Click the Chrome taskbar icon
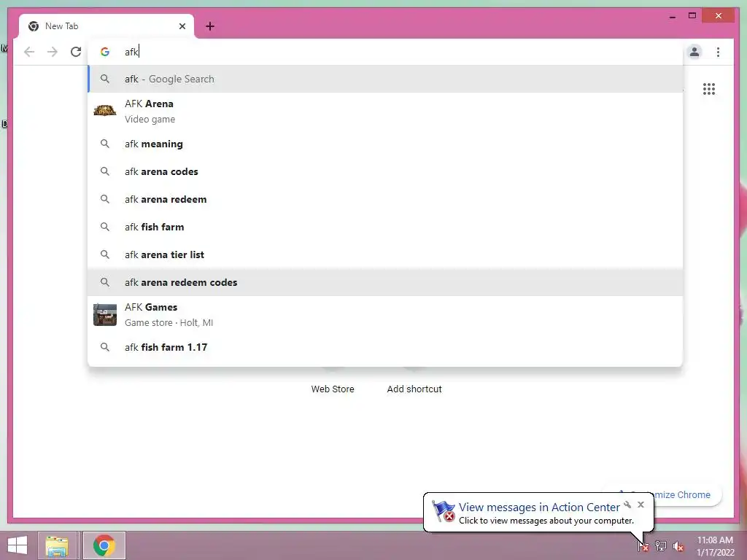The image size is (747, 560). pos(104,545)
